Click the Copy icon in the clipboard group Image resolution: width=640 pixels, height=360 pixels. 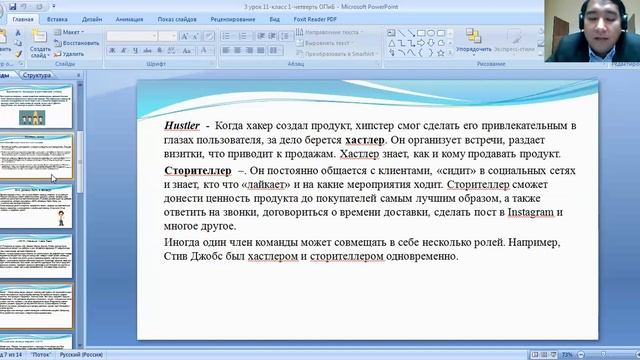18,43
